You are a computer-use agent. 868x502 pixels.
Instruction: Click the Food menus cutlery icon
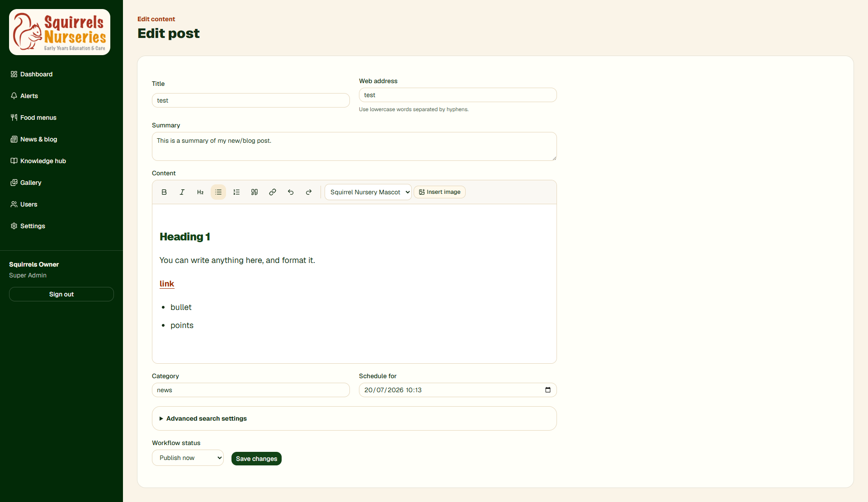coord(14,117)
